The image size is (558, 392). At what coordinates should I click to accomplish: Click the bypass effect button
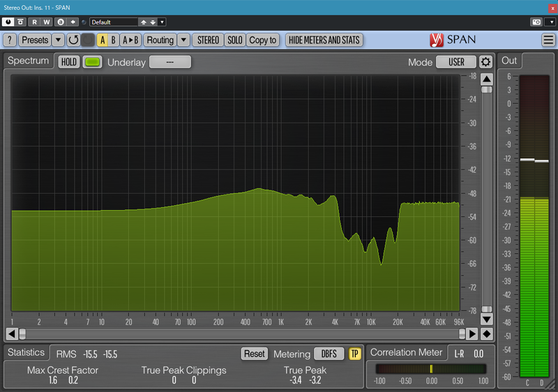click(x=21, y=22)
